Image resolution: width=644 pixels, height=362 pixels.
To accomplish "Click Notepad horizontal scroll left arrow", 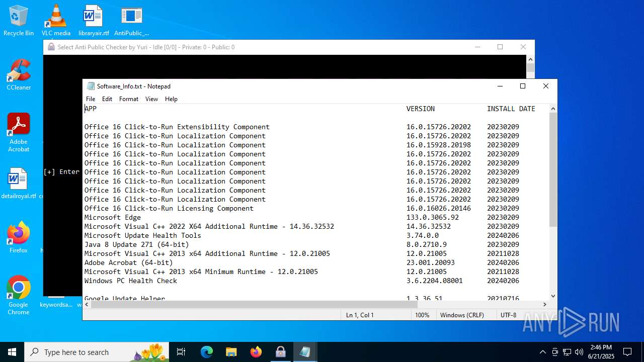I will pyautogui.click(x=87, y=304).
